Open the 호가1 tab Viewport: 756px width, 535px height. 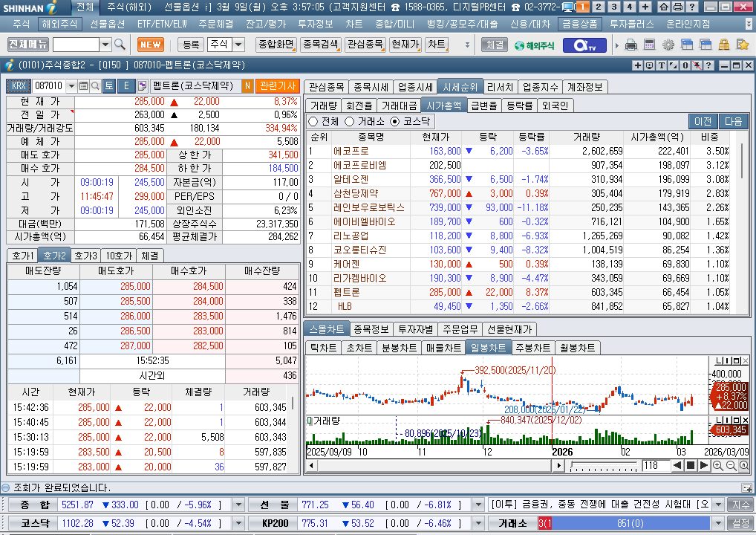coord(23,256)
